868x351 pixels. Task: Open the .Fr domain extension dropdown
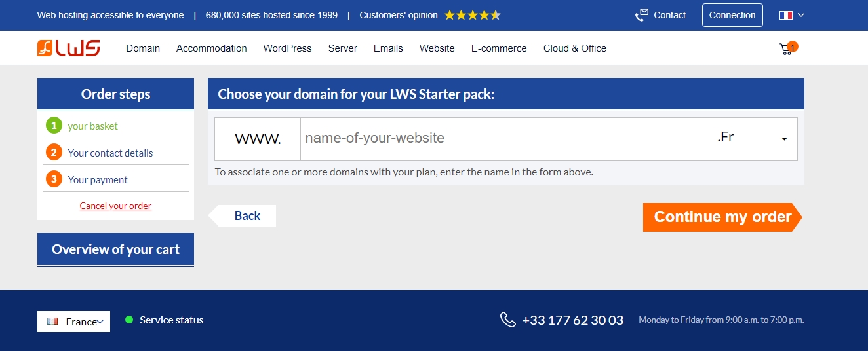click(752, 139)
